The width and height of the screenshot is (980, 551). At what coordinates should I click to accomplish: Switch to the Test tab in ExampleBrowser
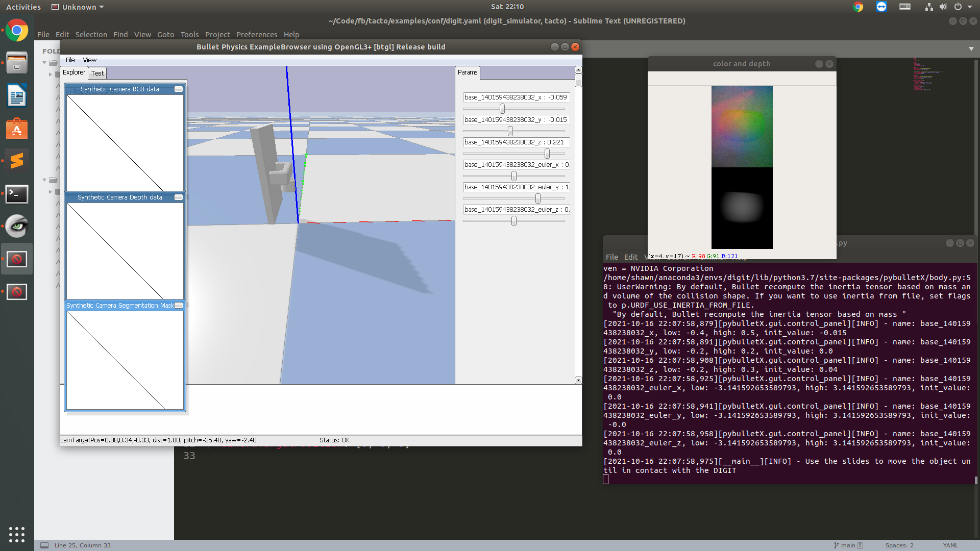pos(97,73)
